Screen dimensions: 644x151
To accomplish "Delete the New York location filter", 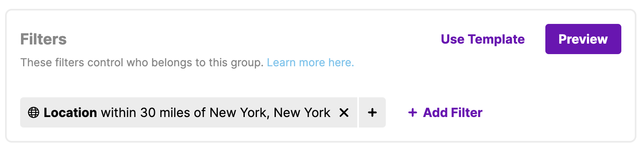I will click(x=344, y=112).
